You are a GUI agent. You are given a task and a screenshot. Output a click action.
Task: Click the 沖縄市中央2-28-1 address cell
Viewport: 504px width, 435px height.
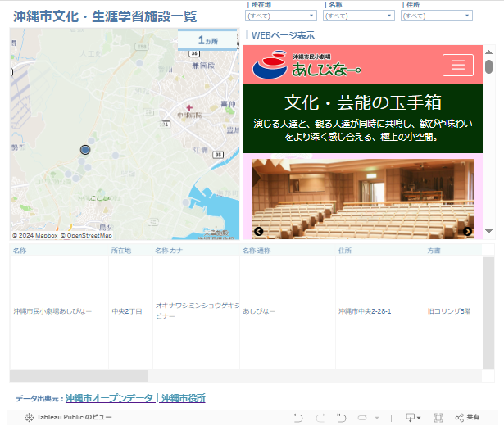click(x=365, y=311)
